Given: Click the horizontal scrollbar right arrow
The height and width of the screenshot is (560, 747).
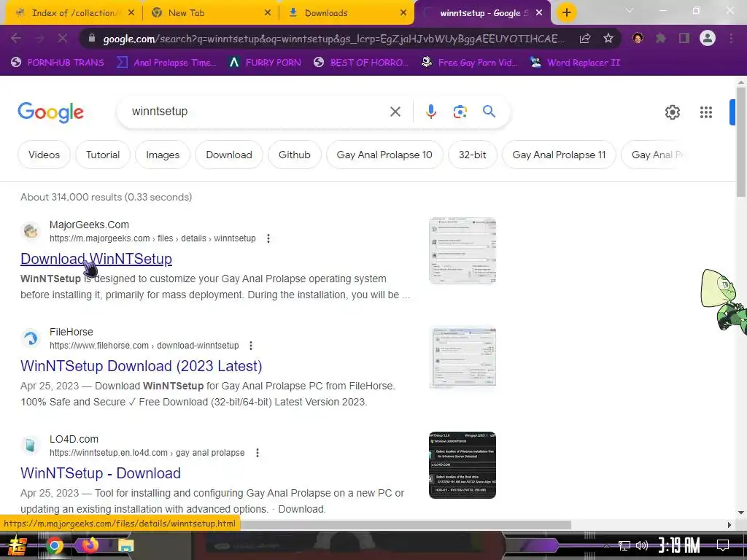Looking at the screenshot, I should coord(729,525).
